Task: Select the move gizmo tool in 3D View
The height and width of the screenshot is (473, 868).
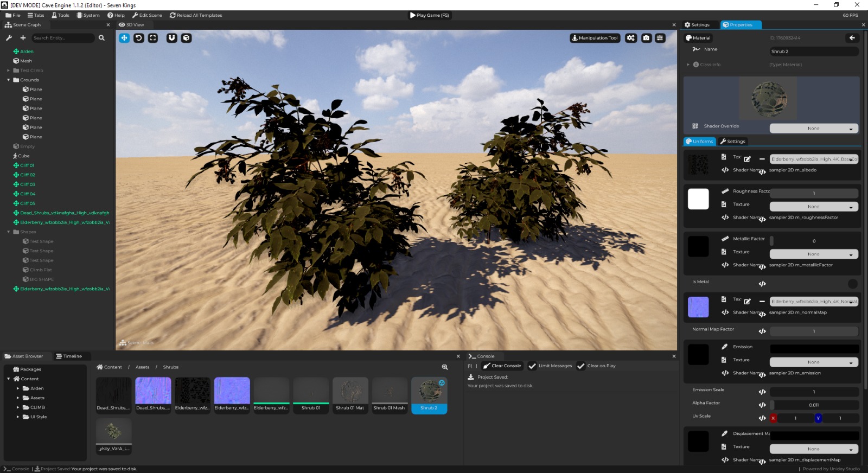Action: coord(124,38)
